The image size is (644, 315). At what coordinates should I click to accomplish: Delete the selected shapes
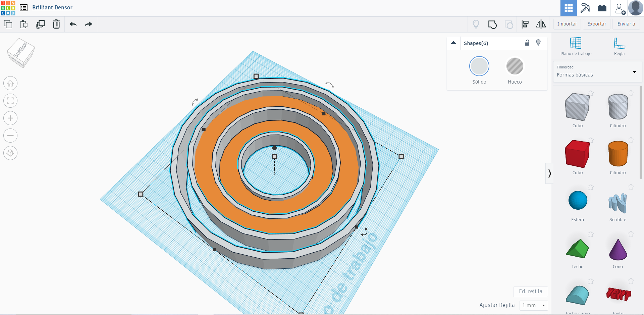56,24
